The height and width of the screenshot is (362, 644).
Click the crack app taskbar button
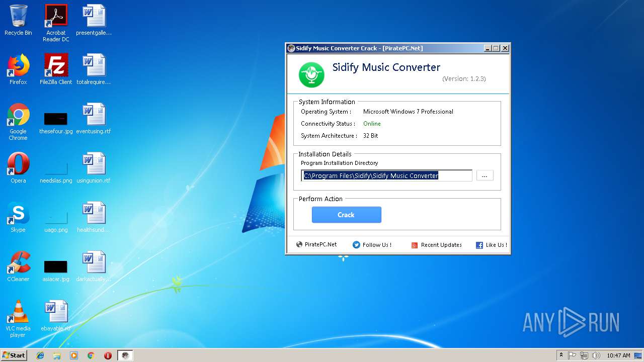125,355
